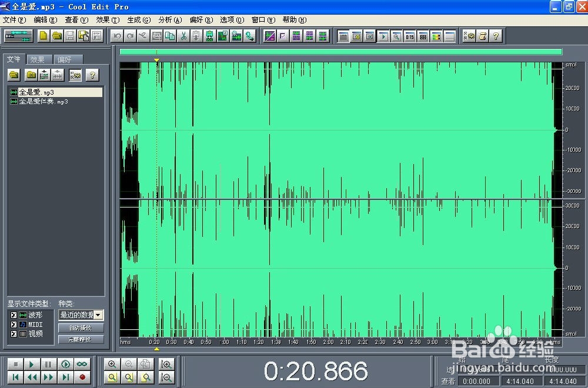Switch to multitrack view with the waveform toggle icon

tap(18, 36)
